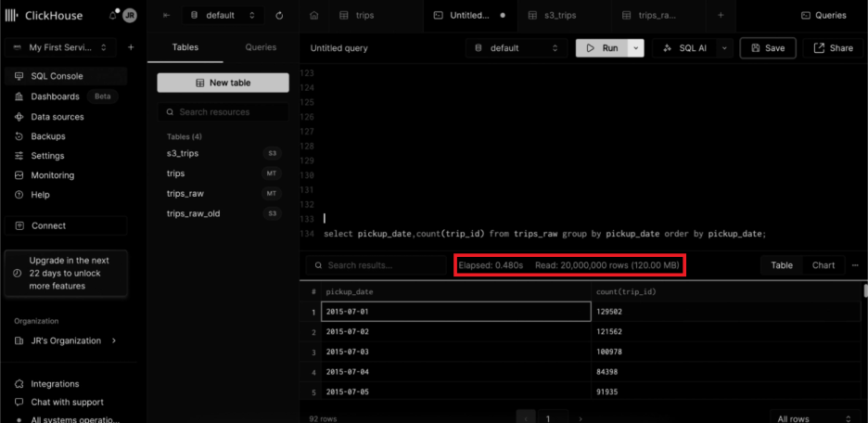Create a New table
The width and height of the screenshot is (868, 423).
[x=223, y=83]
